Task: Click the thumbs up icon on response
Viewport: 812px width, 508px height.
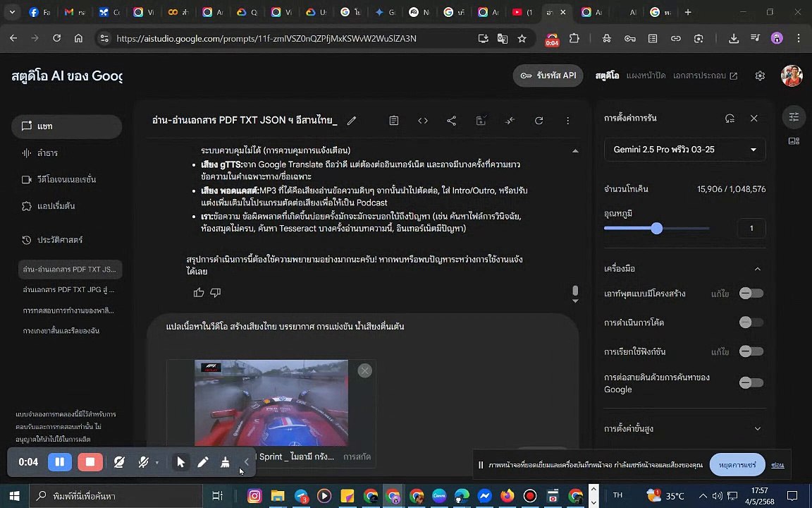Action: click(199, 293)
